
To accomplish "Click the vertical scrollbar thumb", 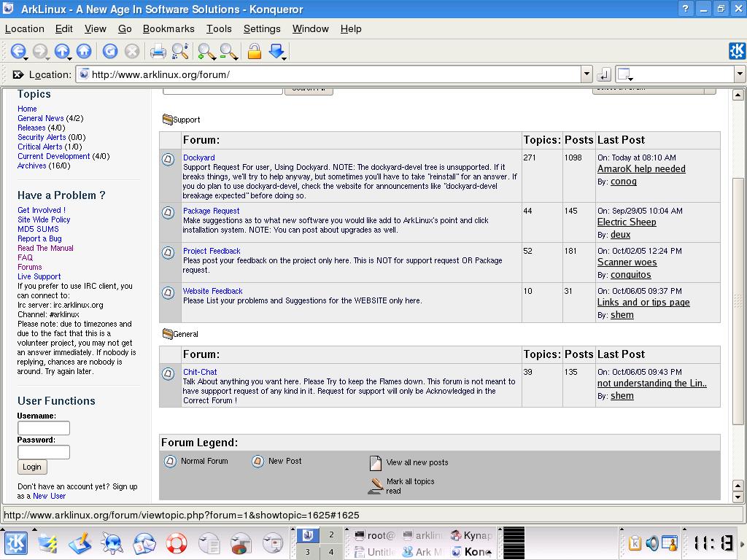I will tap(738, 301).
